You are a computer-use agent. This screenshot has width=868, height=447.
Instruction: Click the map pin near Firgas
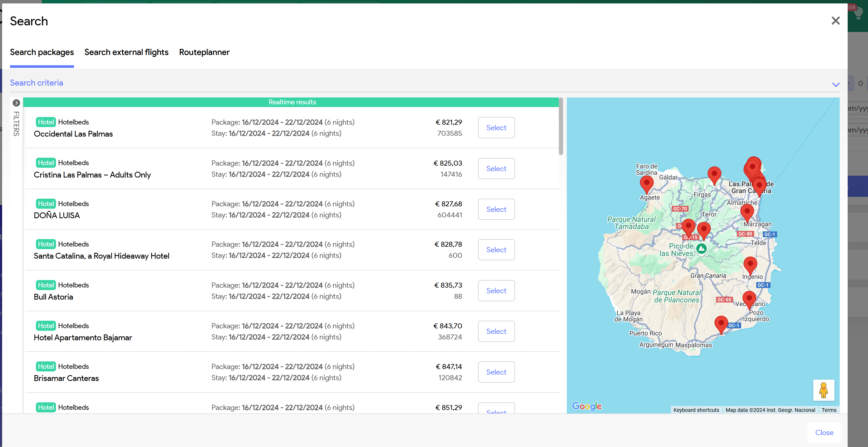click(x=714, y=174)
